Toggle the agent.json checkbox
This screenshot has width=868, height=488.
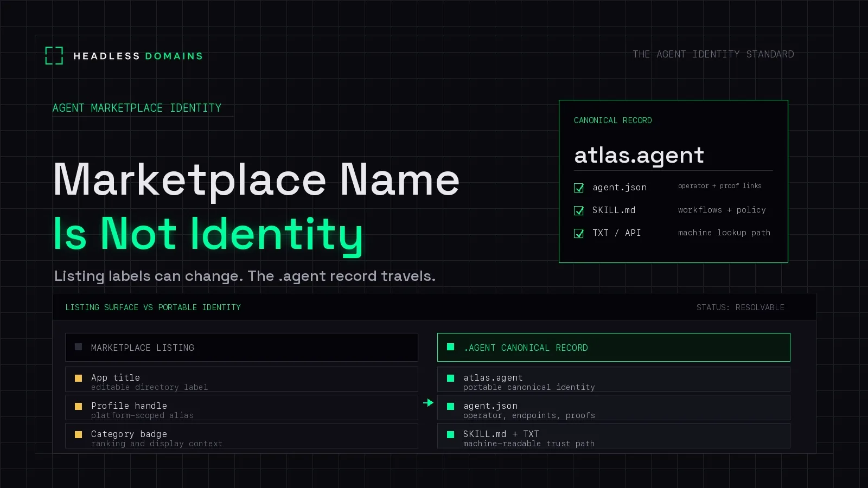click(579, 188)
